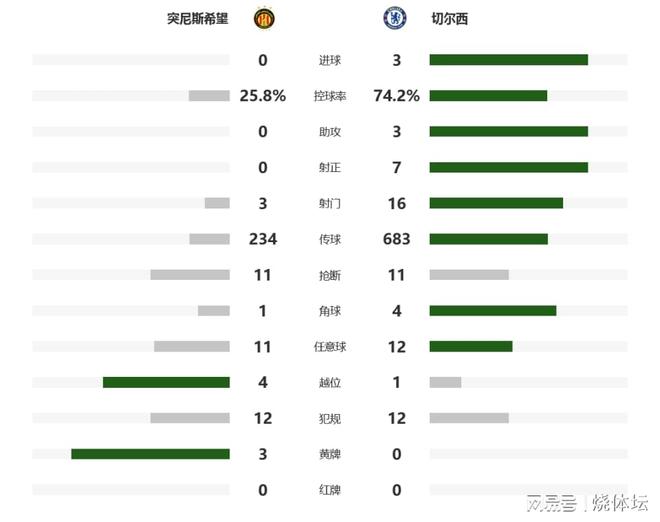Click the 切尔西 team name
660x522 pixels.
pyautogui.click(x=448, y=18)
